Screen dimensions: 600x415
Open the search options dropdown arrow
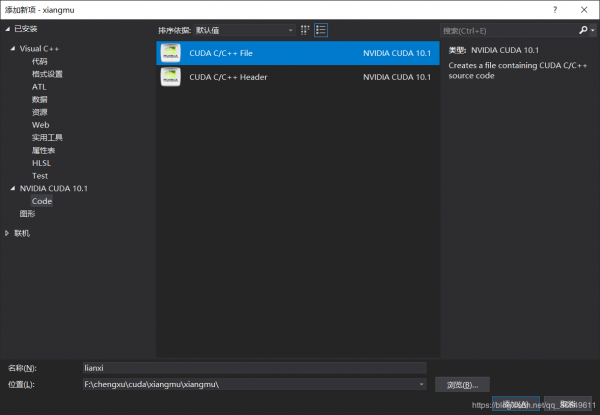pos(593,30)
